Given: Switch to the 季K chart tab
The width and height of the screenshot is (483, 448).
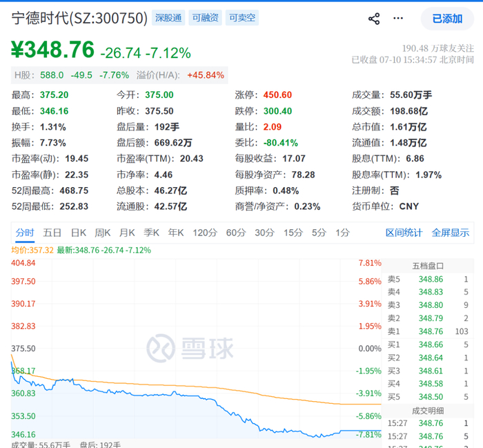Looking at the screenshot, I should 151,233.
